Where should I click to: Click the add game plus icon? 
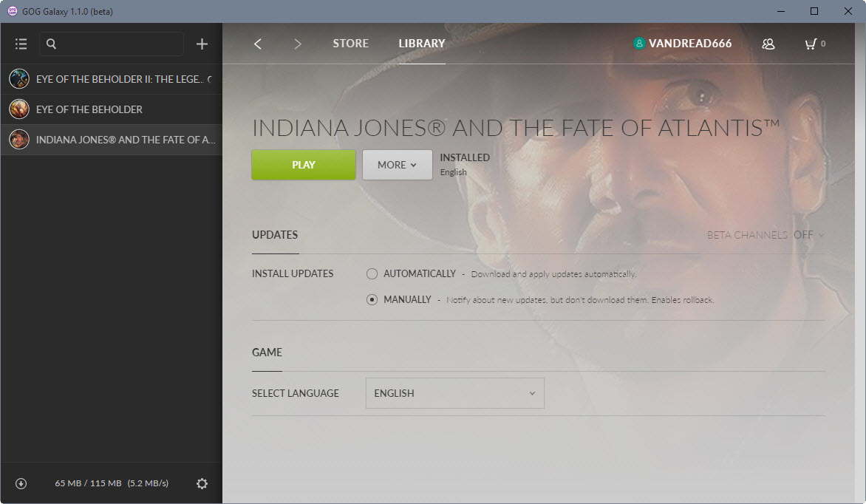202,44
